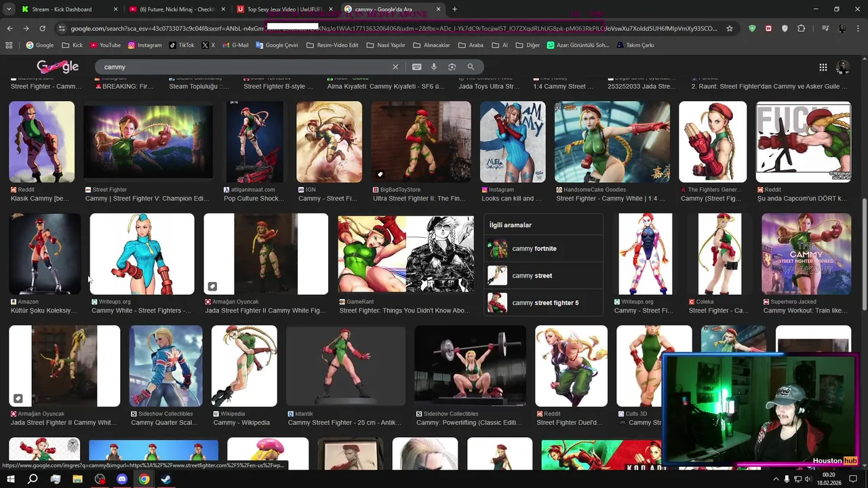Submit search with the magnifier icon
Image resolution: width=868 pixels, height=488 pixels.
coord(471,67)
